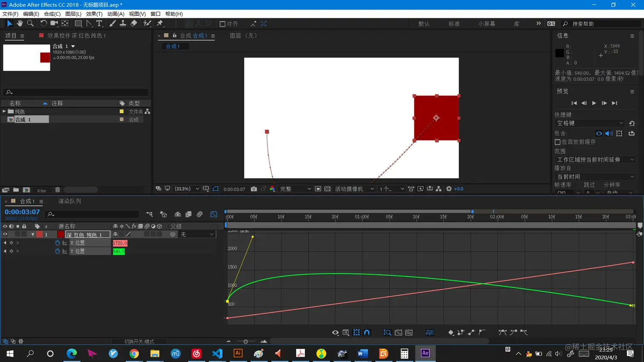Select the Eraser tool

[134, 23]
